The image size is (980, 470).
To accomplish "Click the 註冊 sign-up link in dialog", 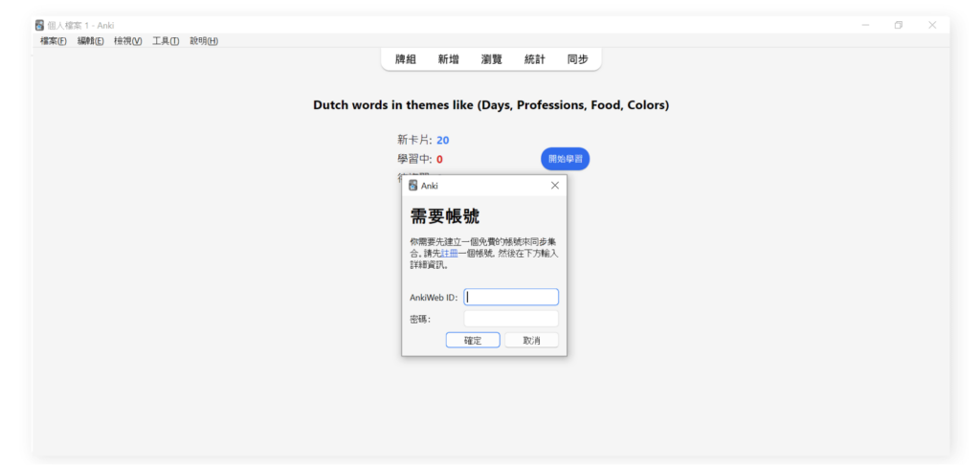I will pyautogui.click(x=449, y=254).
